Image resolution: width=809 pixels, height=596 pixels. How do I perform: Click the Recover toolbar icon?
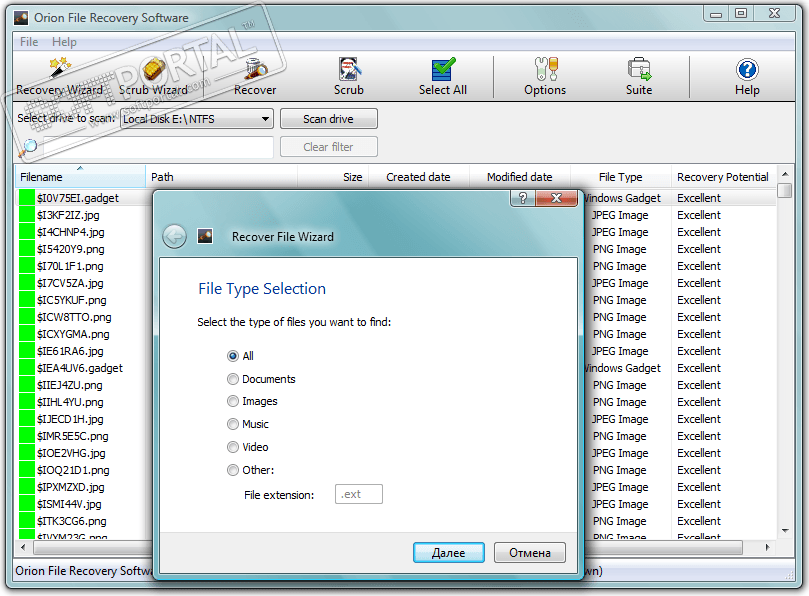(255, 68)
